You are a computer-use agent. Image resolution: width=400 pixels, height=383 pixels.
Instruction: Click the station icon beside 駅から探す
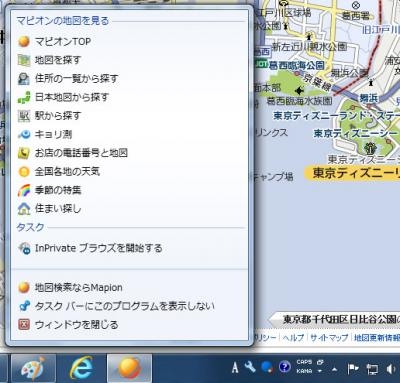click(24, 116)
